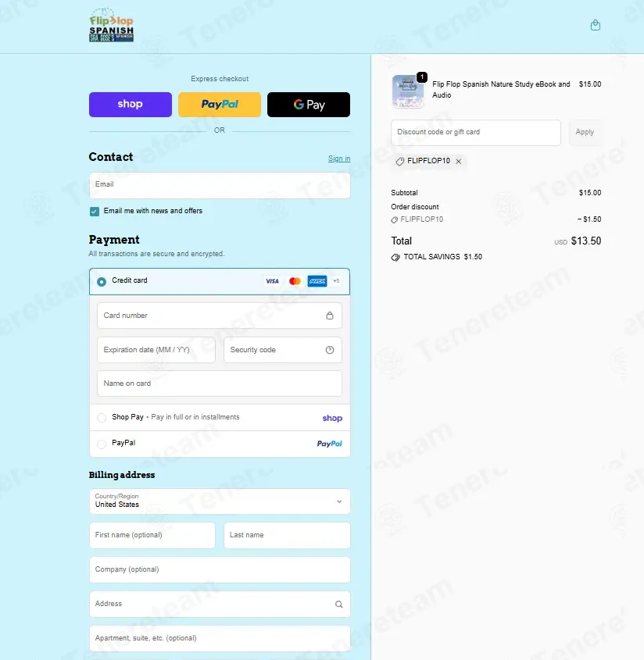This screenshot has width=644, height=660.
Task: Click the Discount code or gift card field
Action: tap(475, 133)
